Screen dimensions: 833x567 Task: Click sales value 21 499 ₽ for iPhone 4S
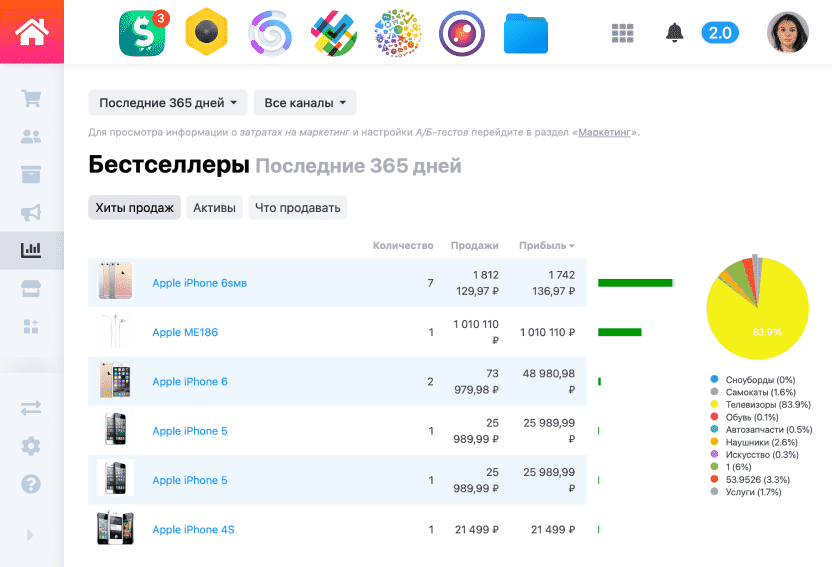(x=477, y=529)
